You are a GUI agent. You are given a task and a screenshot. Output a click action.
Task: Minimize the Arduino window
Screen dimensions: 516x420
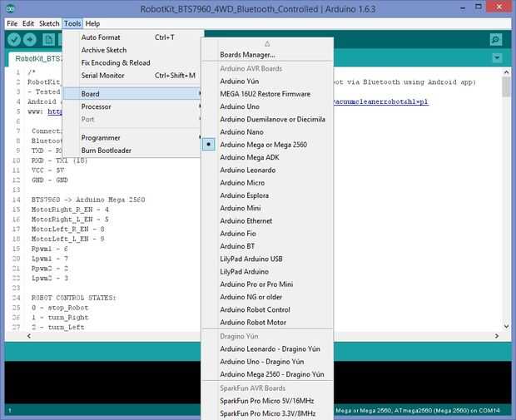[x=463, y=7]
